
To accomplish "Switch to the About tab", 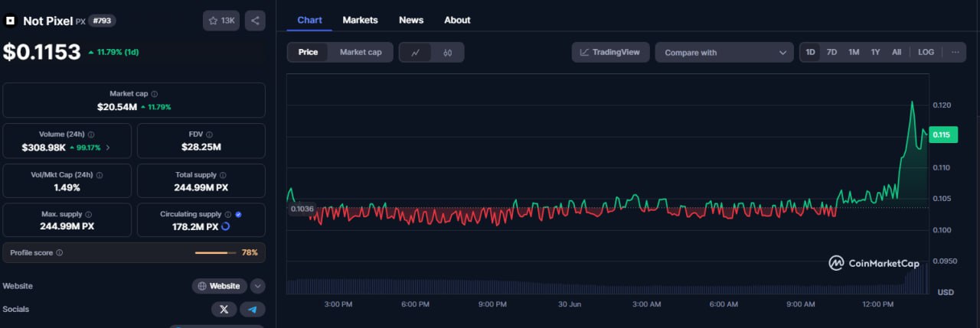I will [457, 20].
